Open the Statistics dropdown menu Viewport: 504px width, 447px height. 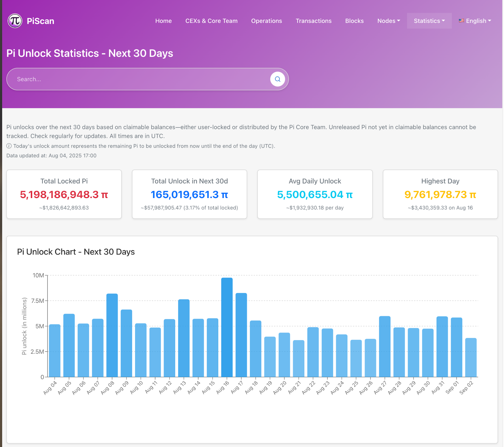pyautogui.click(x=429, y=21)
